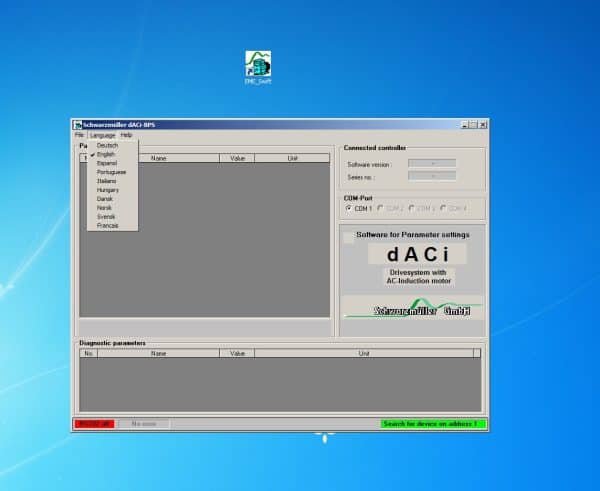
Task: Click the 'Diagnostic parameters' group label
Action: point(112,343)
